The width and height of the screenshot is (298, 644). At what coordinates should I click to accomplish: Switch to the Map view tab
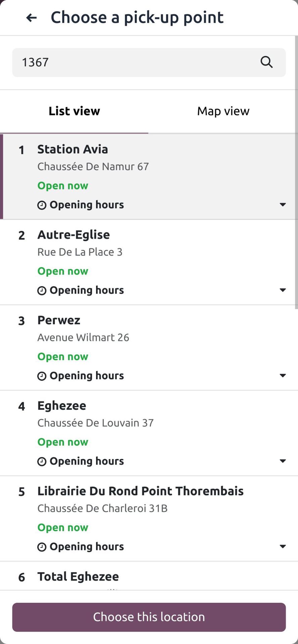223,111
